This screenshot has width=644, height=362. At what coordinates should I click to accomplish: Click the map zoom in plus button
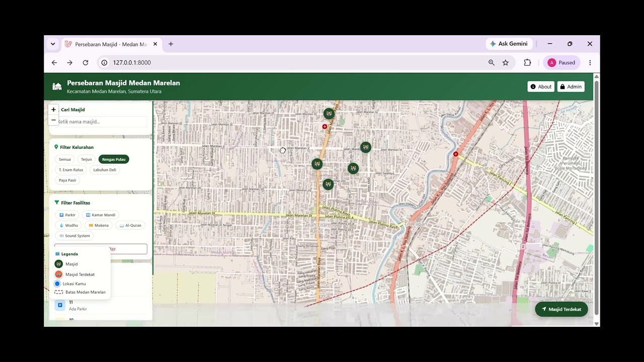[x=53, y=110]
